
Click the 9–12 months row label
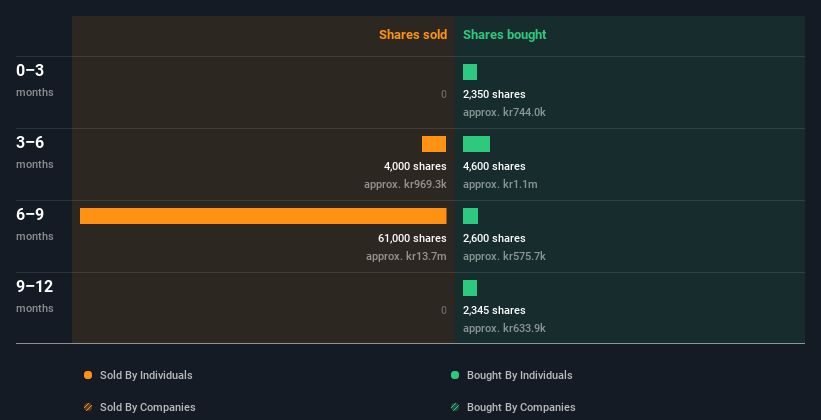coord(35,296)
